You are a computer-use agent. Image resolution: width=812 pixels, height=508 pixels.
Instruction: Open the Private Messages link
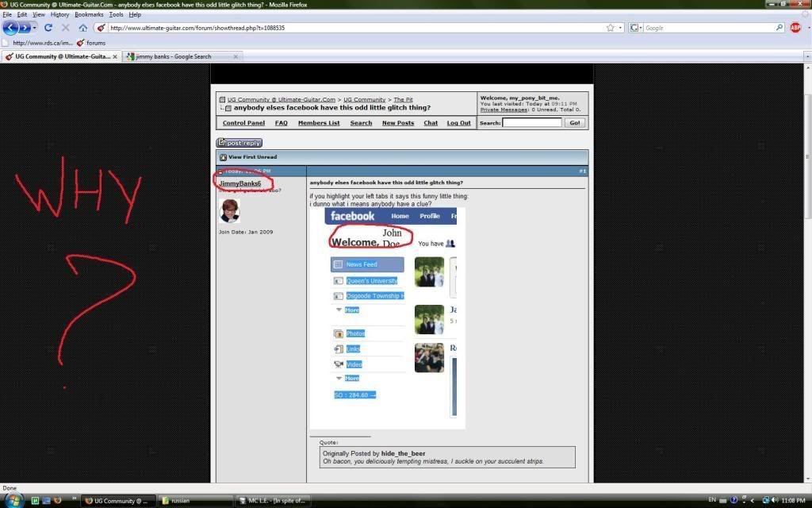(504, 110)
